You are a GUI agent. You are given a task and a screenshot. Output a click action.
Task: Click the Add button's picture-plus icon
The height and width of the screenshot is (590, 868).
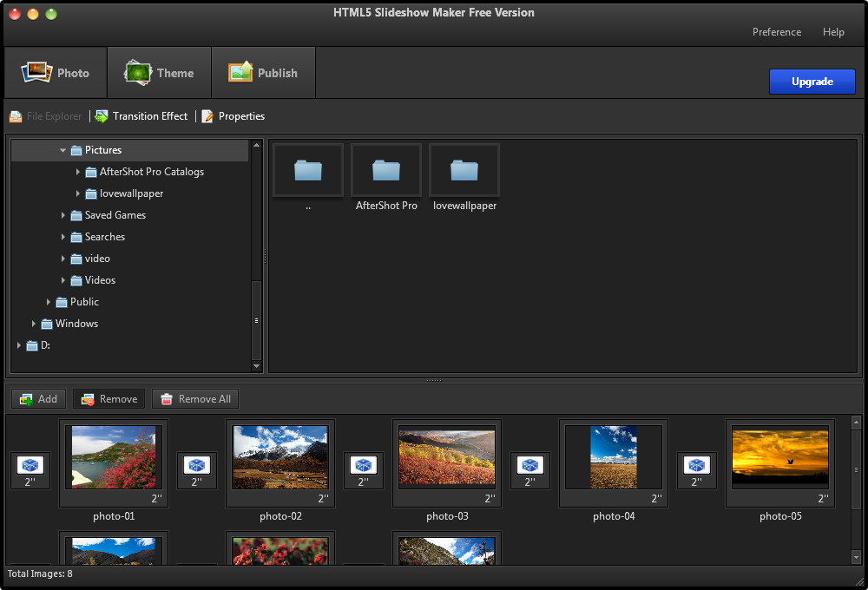(x=26, y=399)
